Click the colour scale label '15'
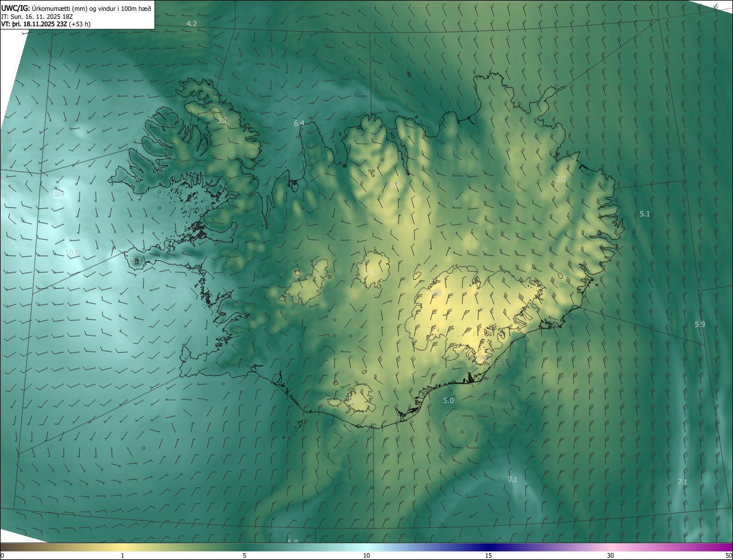The image size is (733, 560). tap(488, 555)
